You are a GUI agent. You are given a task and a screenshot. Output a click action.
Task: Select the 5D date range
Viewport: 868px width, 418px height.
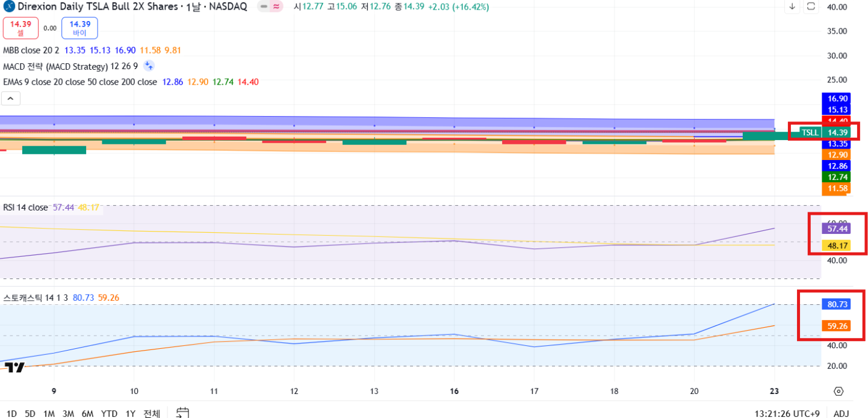click(30, 414)
